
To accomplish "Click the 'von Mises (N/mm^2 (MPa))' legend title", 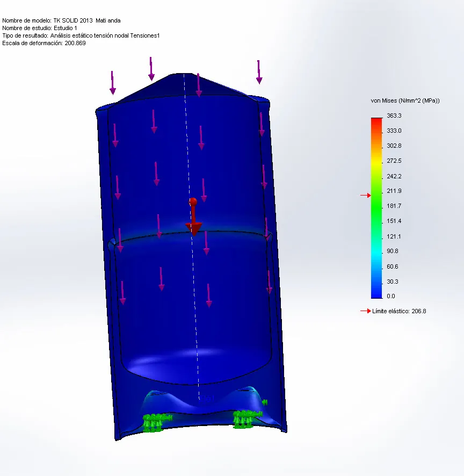I will tap(405, 100).
